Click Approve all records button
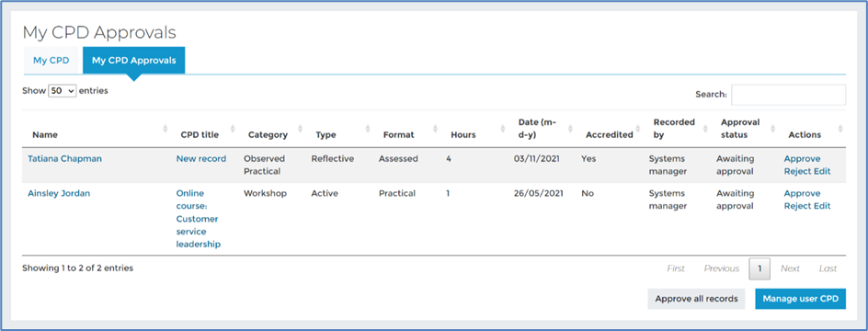The height and width of the screenshot is (331, 868). pos(696,299)
